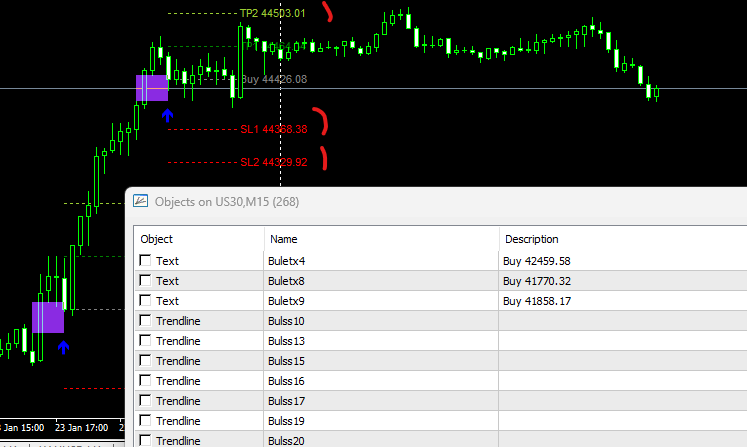Image resolution: width=747 pixels, height=447 pixels.
Task: Select the Bulss19 name cell
Action: pyautogui.click(x=381, y=421)
